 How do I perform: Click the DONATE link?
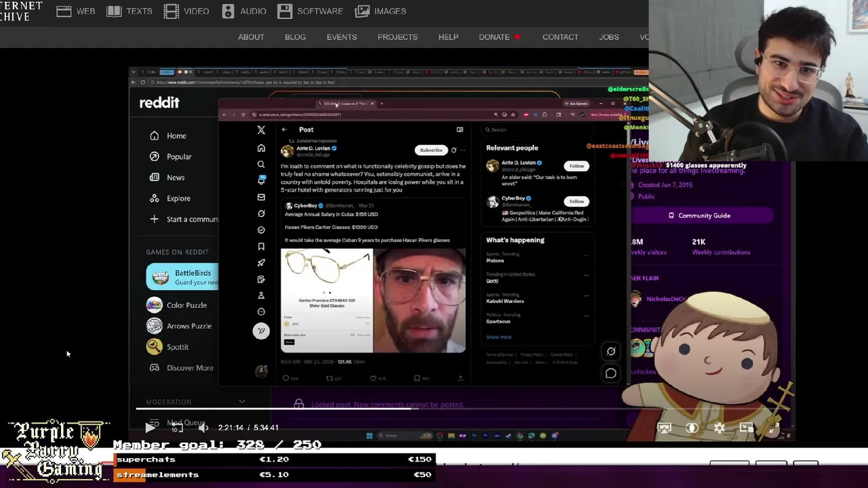[x=494, y=37]
